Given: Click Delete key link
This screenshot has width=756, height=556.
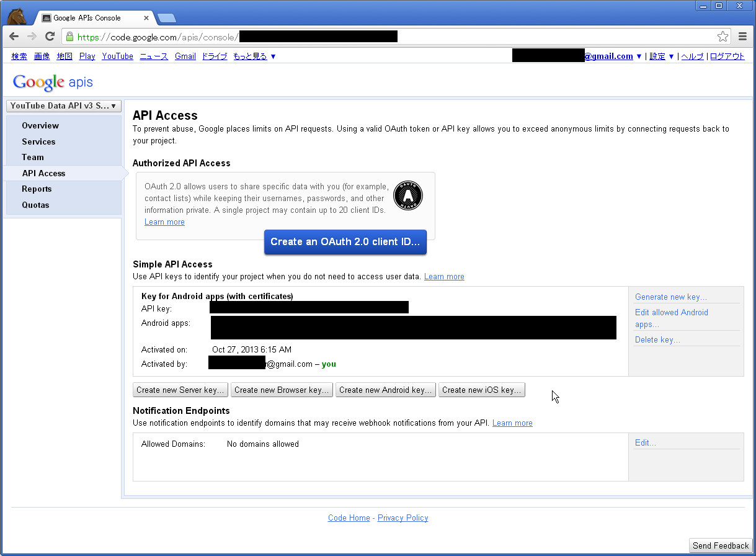Looking at the screenshot, I should tap(657, 339).
